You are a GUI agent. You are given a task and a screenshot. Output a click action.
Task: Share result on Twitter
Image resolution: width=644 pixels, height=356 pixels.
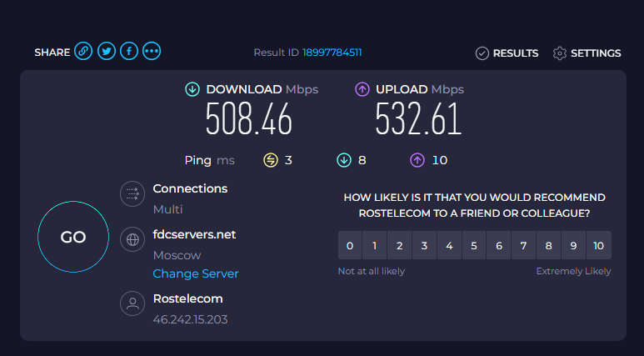coord(107,52)
